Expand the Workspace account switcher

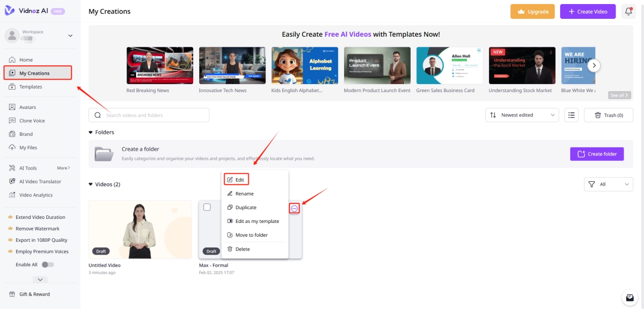(70, 36)
